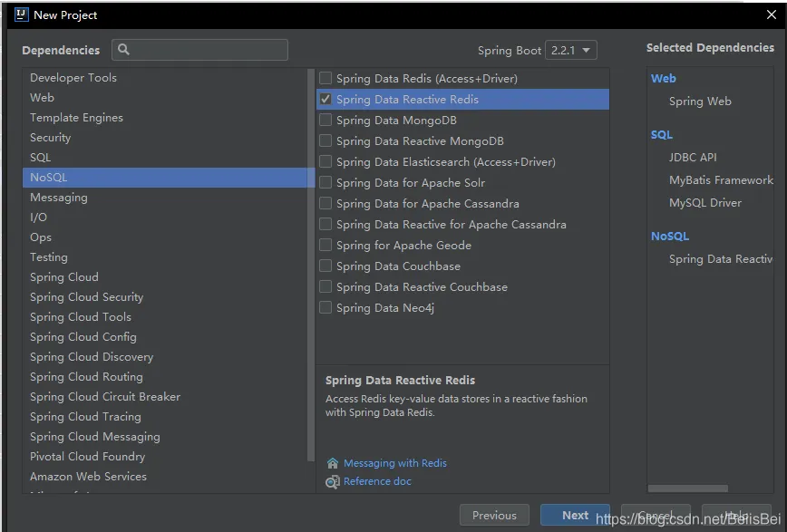Check Spring Data Elasticsearch (Access+Driver)

pos(325,161)
